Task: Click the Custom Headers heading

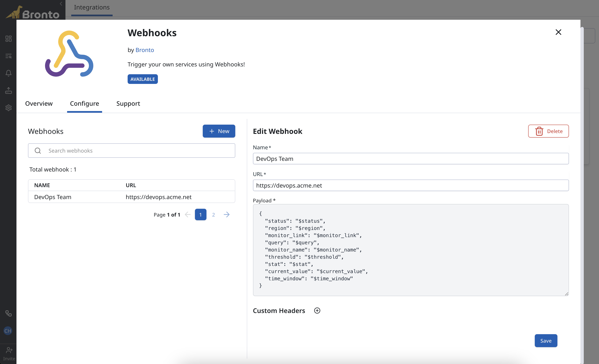Action: point(279,311)
